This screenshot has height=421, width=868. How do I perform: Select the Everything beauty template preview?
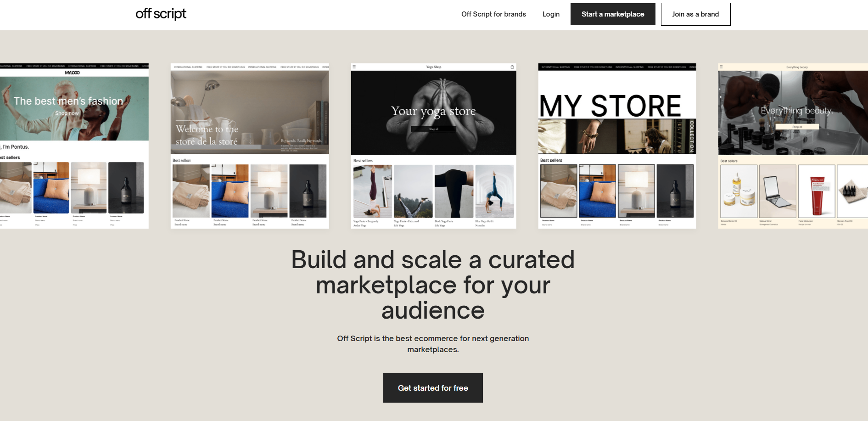793,146
